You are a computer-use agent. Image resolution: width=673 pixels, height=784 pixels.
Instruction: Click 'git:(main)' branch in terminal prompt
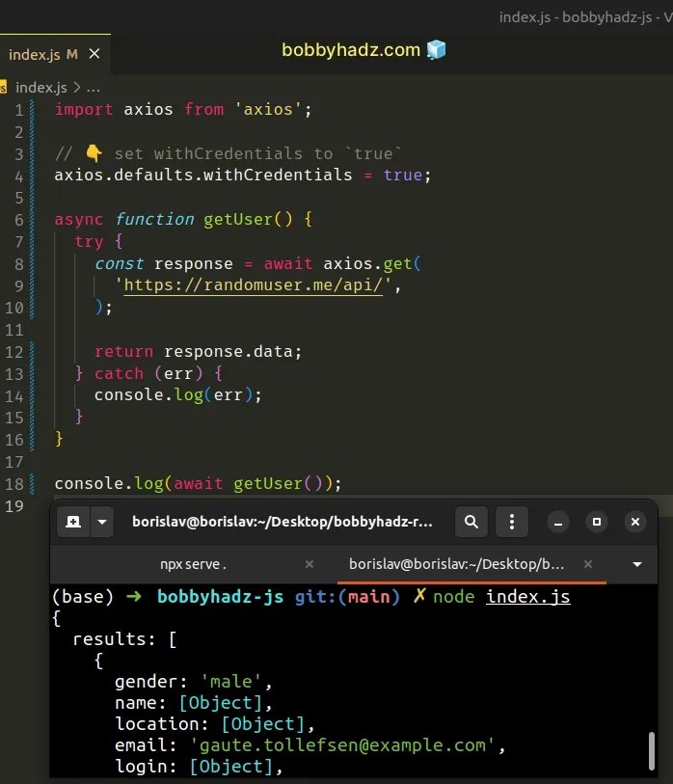tap(347, 597)
